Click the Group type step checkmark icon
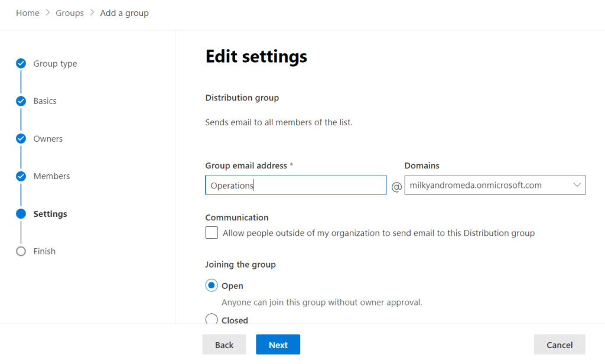Image resolution: width=605 pixels, height=364 pixels. click(x=21, y=63)
